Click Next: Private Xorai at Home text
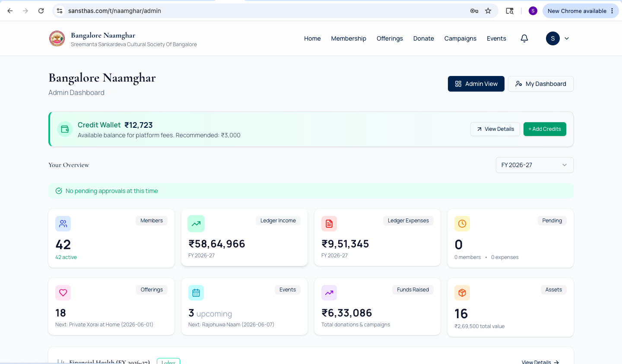The height and width of the screenshot is (364, 622). click(x=104, y=325)
